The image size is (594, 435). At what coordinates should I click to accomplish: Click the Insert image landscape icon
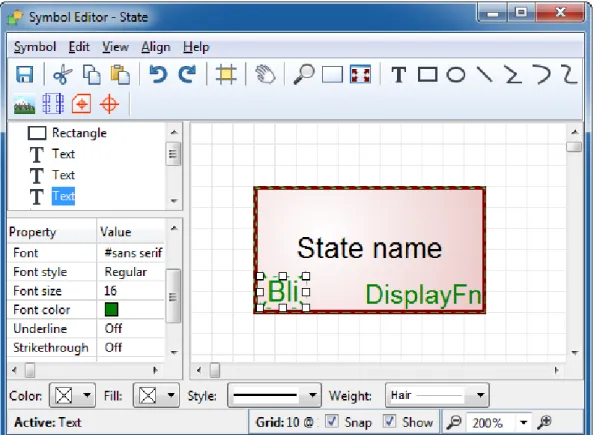pos(25,104)
